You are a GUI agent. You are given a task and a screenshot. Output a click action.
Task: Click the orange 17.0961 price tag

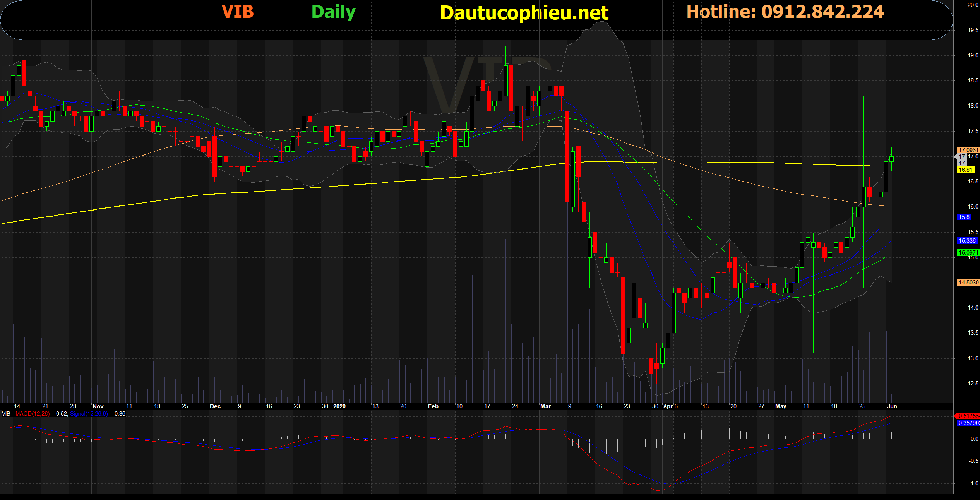[x=968, y=150]
